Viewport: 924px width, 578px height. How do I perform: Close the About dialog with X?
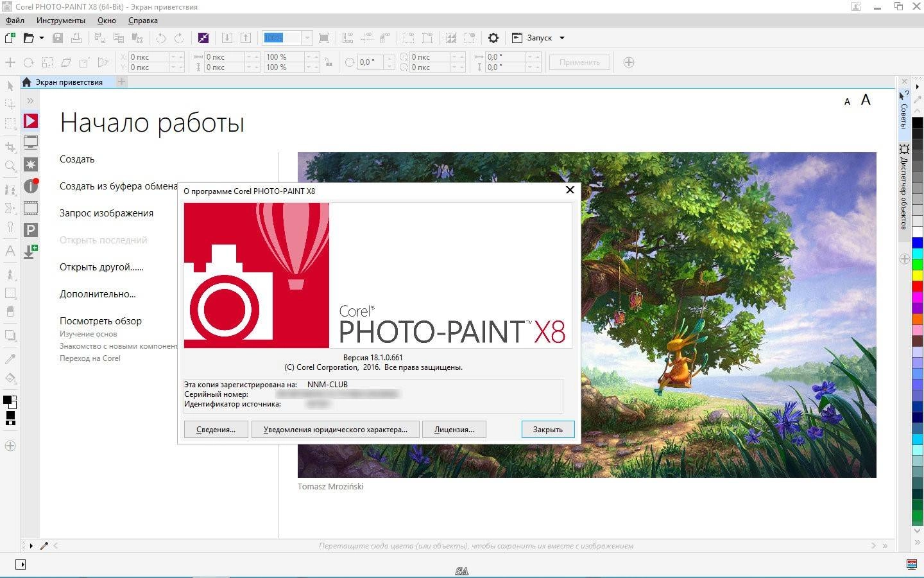570,190
